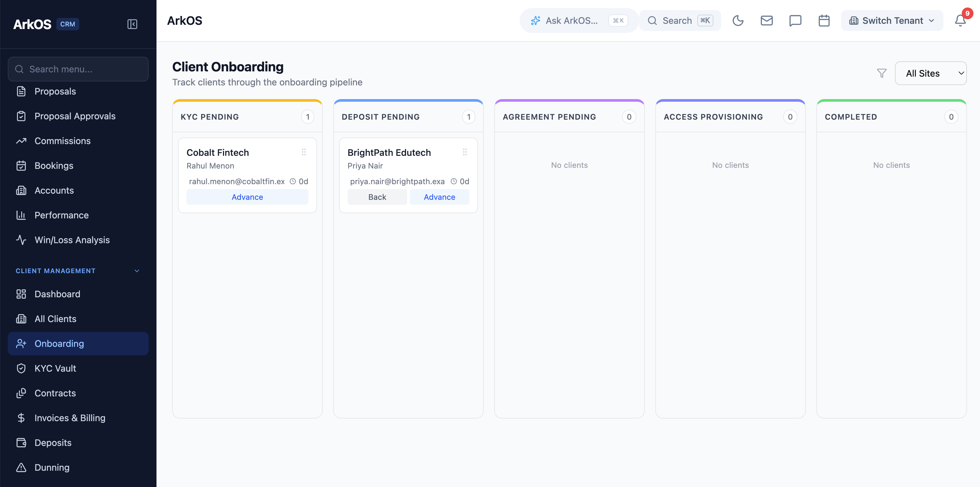
Task: Click the Performance bar chart icon
Action: tap(21, 215)
